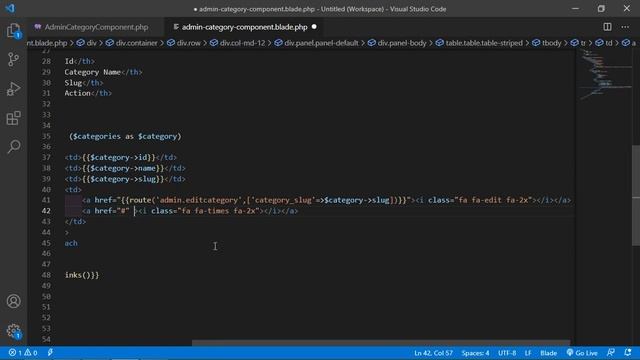Open the Extensions view
This screenshot has height=360, width=640.
click(13, 118)
